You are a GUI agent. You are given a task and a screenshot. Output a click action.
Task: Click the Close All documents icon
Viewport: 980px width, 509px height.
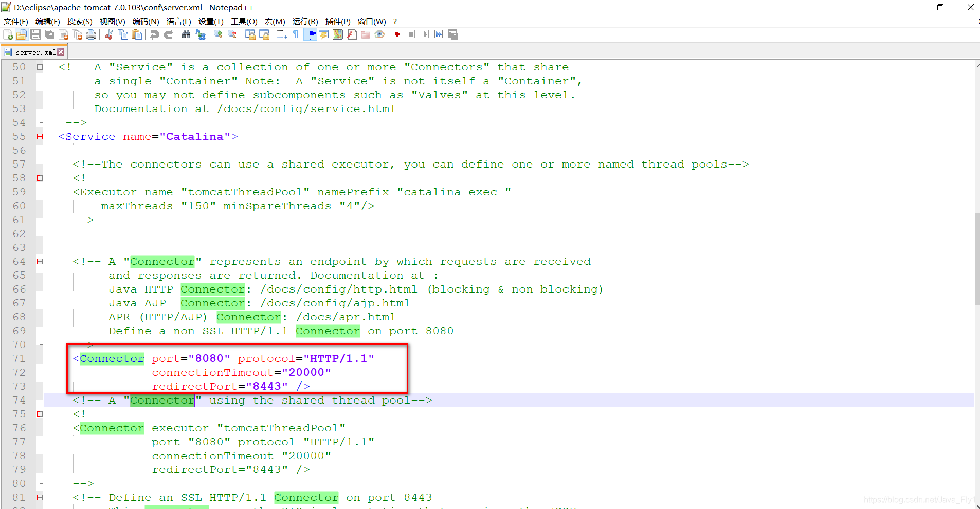coord(78,34)
